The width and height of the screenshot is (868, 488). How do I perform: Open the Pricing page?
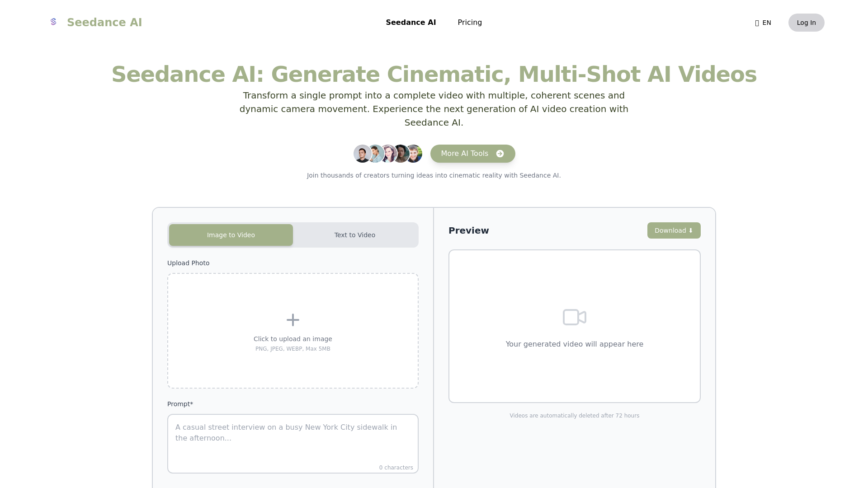pyautogui.click(x=470, y=23)
